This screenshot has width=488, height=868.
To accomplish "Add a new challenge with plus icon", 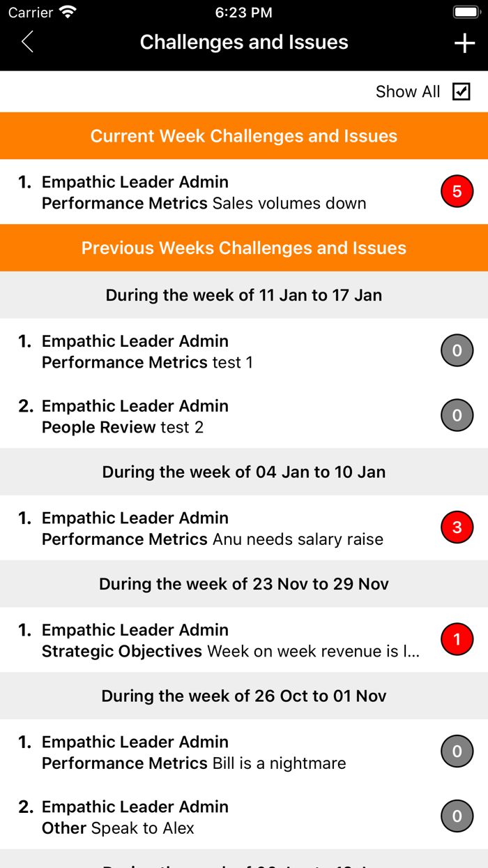I will [x=464, y=43].
